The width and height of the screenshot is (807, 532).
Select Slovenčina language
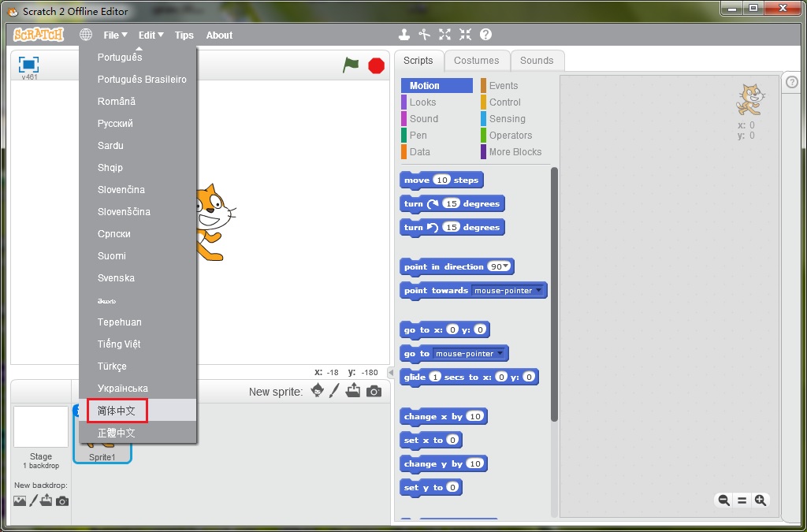pyautogui.click(x=138, y=190)
